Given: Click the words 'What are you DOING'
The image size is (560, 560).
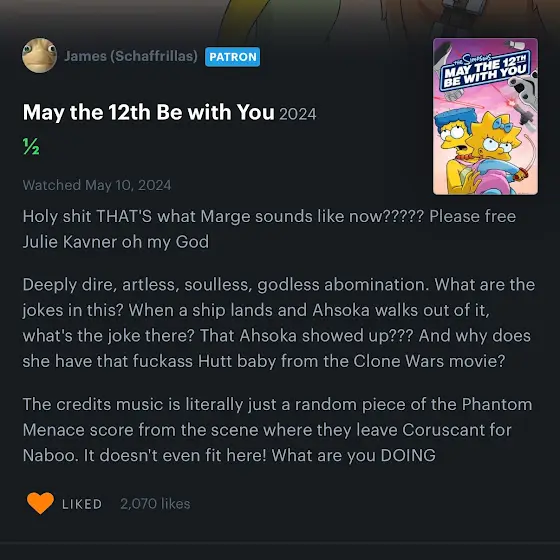Looking at the screenshot, I should (x=354, y=455).
